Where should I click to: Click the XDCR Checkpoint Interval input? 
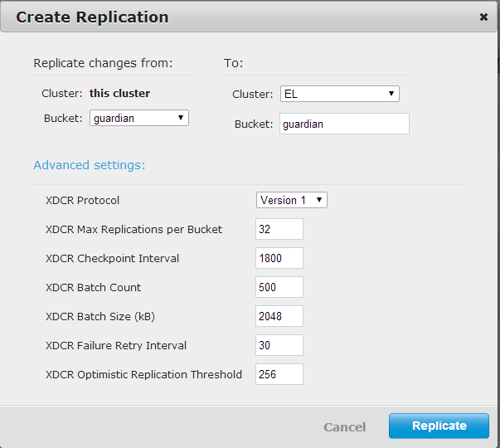(x=279, y=258)
